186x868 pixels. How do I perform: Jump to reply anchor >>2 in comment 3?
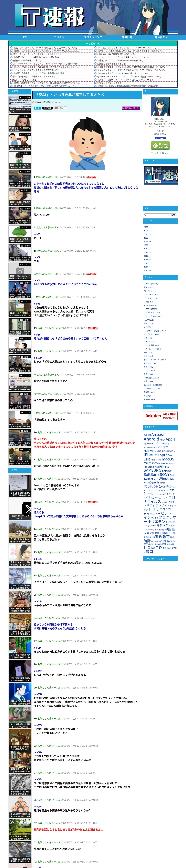click(x=37, y=234)
